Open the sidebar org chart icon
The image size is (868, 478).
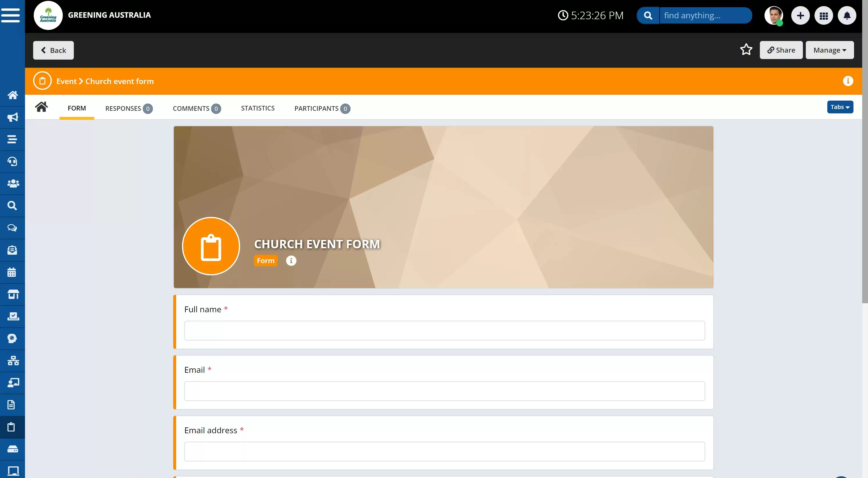(x=12, y=361)
